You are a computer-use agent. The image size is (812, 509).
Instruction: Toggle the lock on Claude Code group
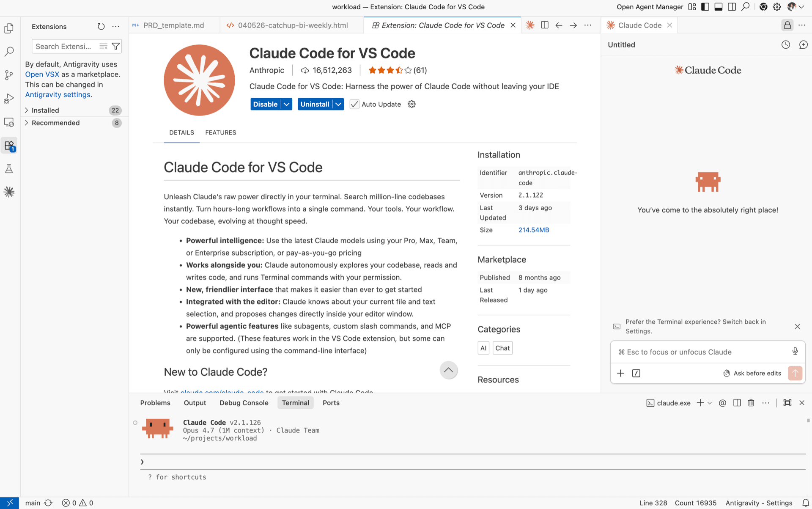coord(787,25)
